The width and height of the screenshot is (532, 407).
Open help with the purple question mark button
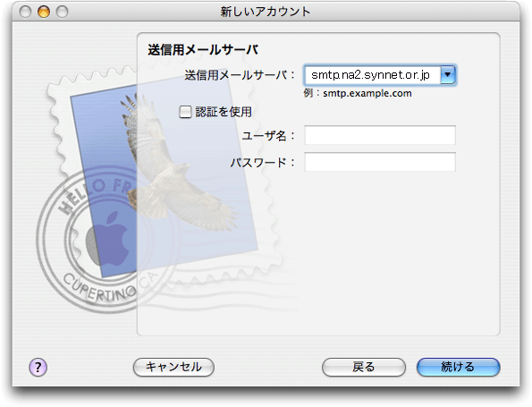pyautogui.click(x=38, y=368)
